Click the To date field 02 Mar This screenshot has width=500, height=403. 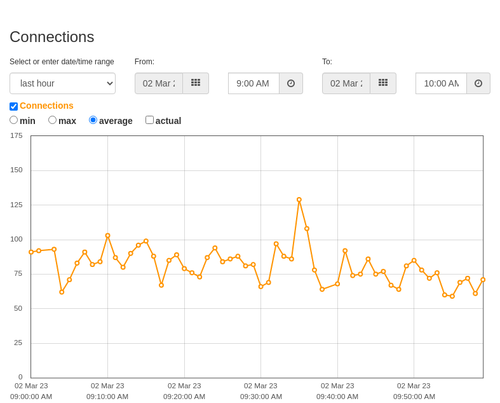pos(346,83)
